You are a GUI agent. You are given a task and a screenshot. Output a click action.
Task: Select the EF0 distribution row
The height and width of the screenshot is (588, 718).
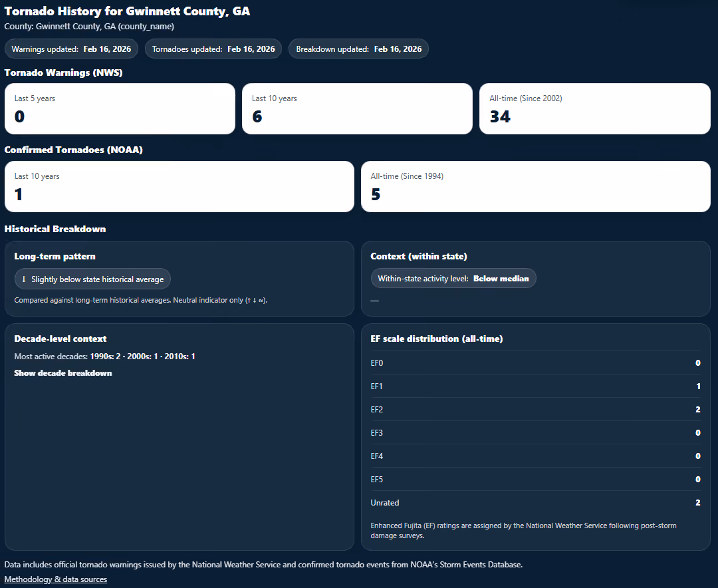(x=535, y=363)
